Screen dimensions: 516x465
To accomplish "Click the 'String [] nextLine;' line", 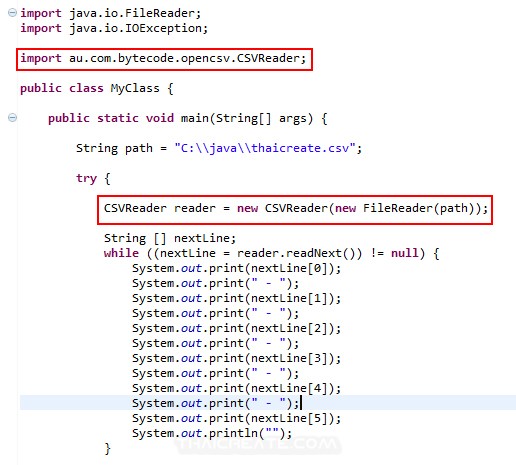I will [170, 238].
